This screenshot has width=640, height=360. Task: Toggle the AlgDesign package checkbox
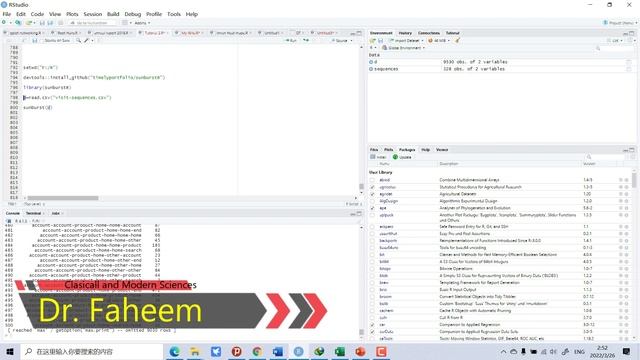(372, 201)
